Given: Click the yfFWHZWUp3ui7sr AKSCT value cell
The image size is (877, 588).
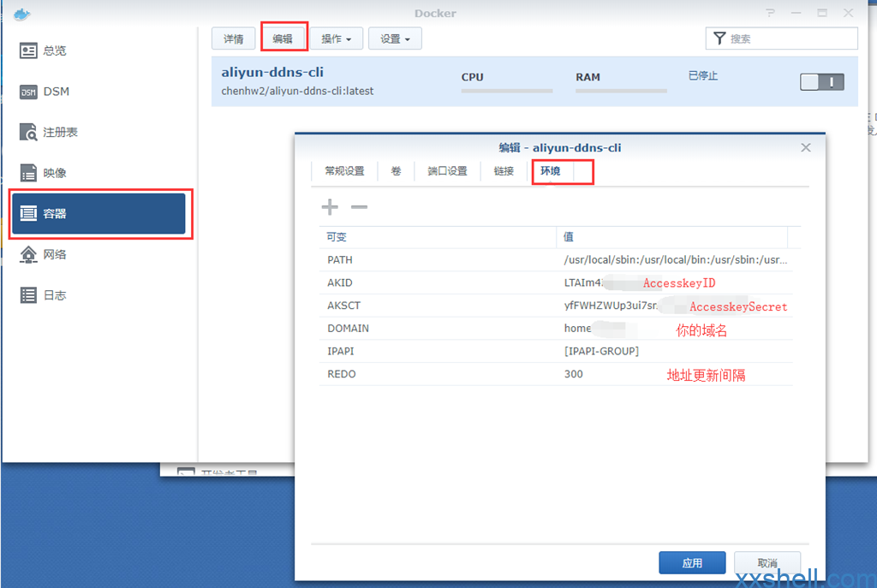Looking at the screenshot, I should point(675,306).
